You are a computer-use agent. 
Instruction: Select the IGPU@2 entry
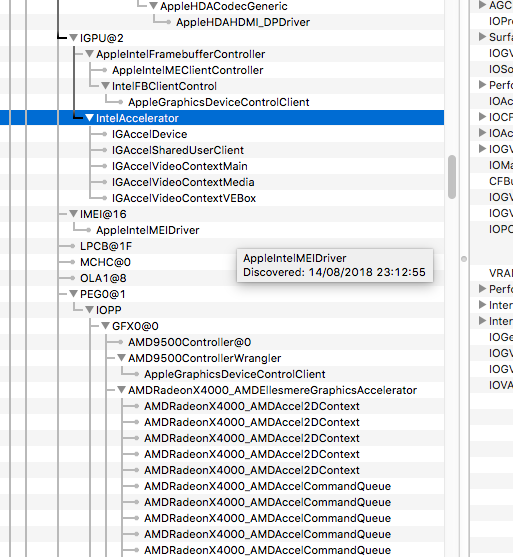click(x=102, y=38)
